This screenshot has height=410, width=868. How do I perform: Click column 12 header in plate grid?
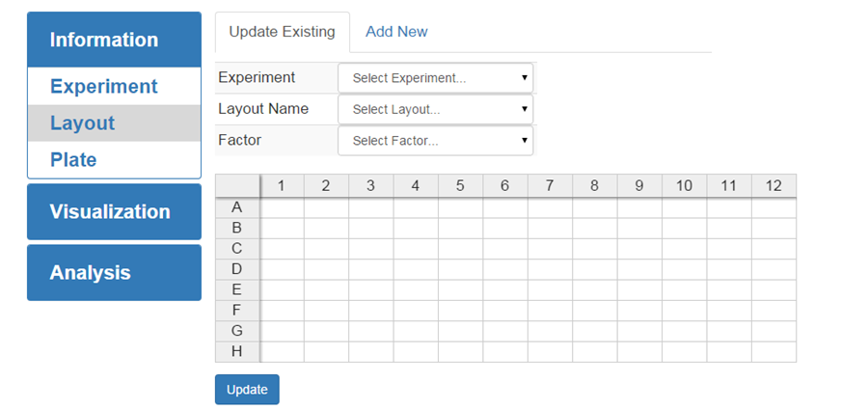[773, 185]
